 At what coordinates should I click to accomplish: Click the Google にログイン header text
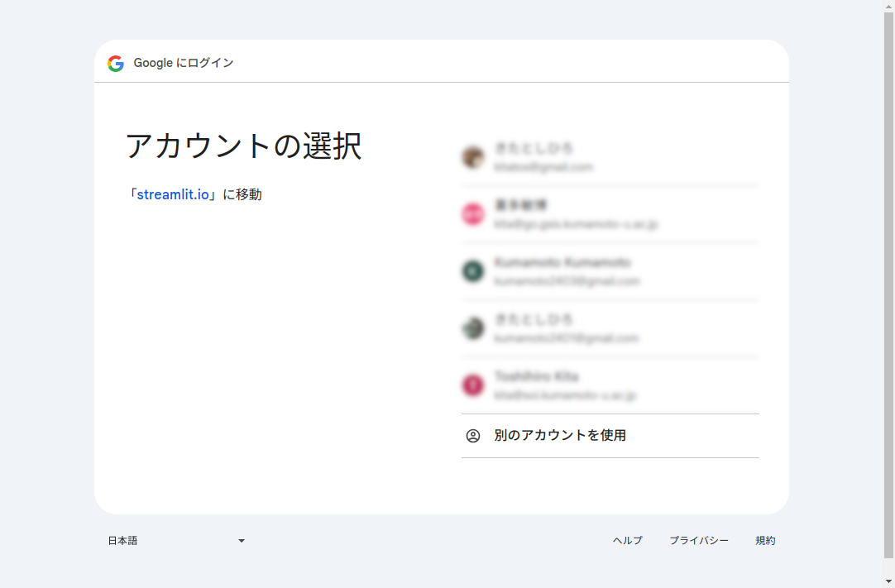coord(184,64)
